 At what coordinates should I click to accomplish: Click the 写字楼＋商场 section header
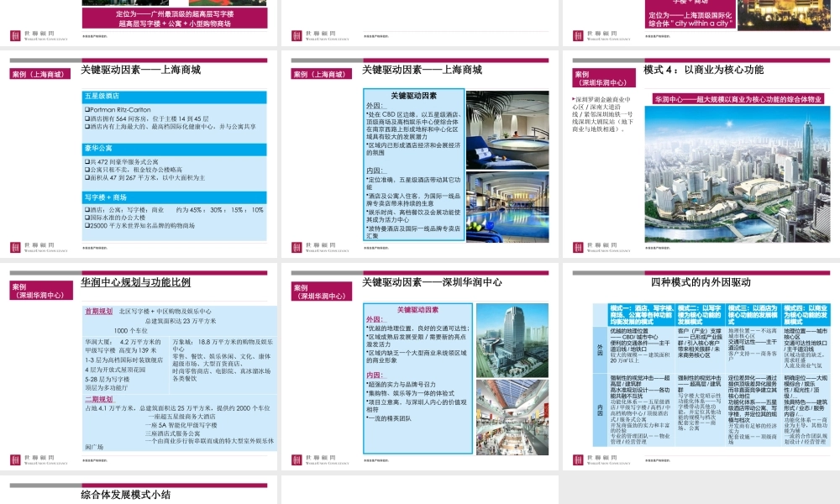coord(175,197)
